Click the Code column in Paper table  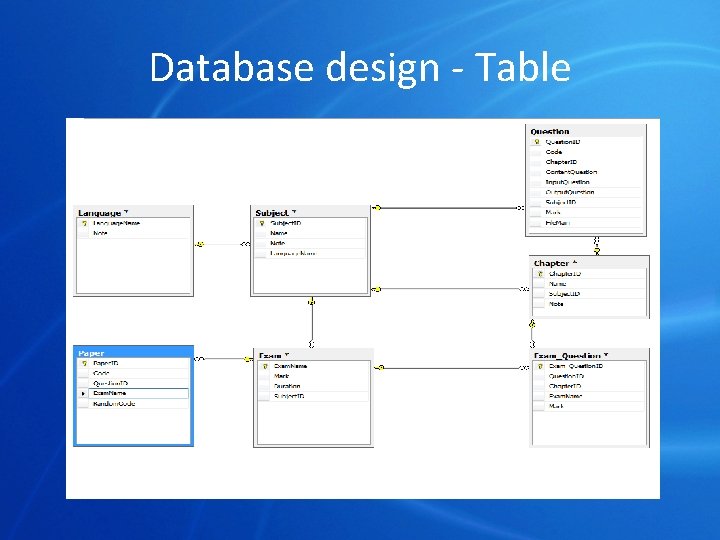point(134,374)
